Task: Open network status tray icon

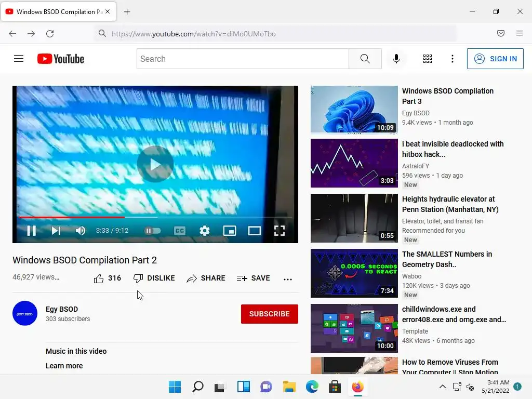Action: 457,387
